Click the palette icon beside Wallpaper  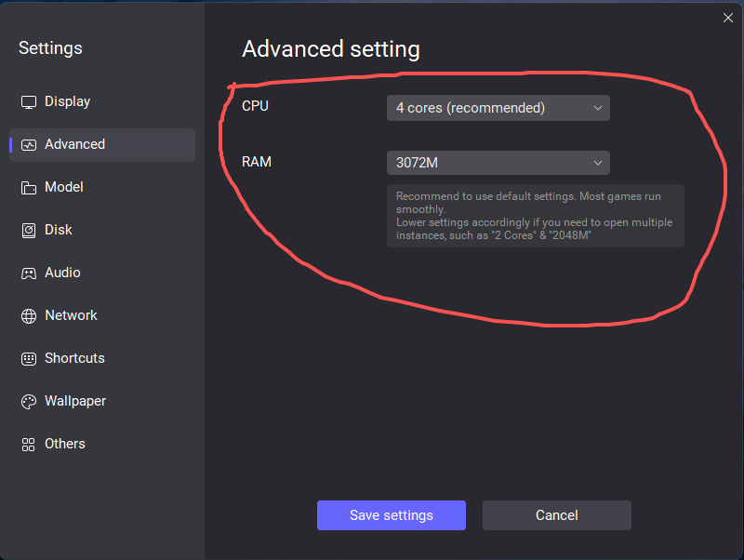click(28, 402)
